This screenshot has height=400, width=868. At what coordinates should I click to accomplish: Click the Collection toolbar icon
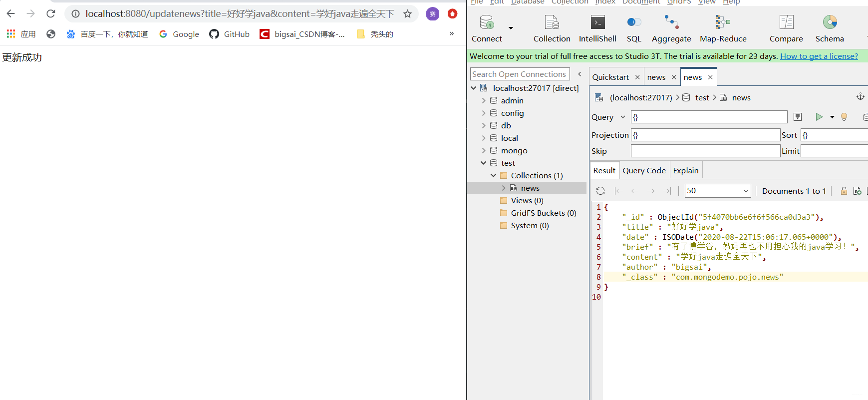coord(552,28)
